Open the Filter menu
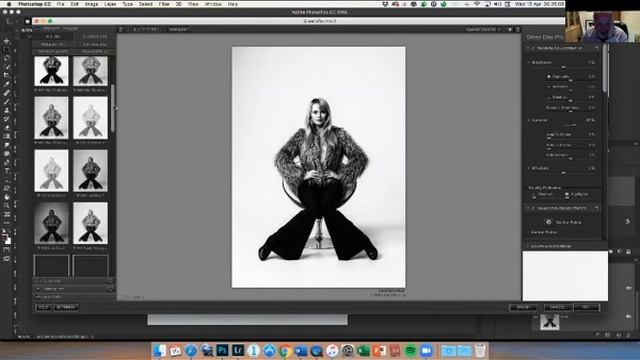The image size is (640, 360). [x=164, y=4]
